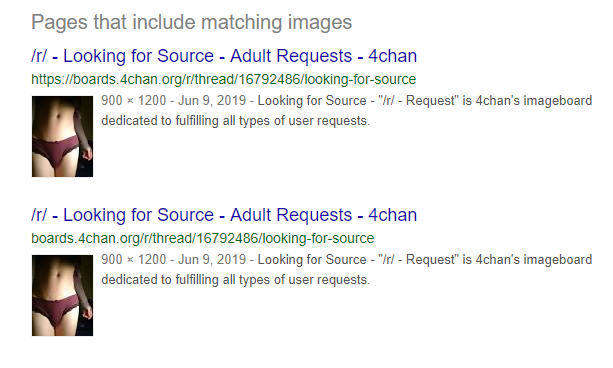Screen dimensions: 613x368
Task: Click the 900 × 1200 size in second snippet
Action: [x=134, y=260]
